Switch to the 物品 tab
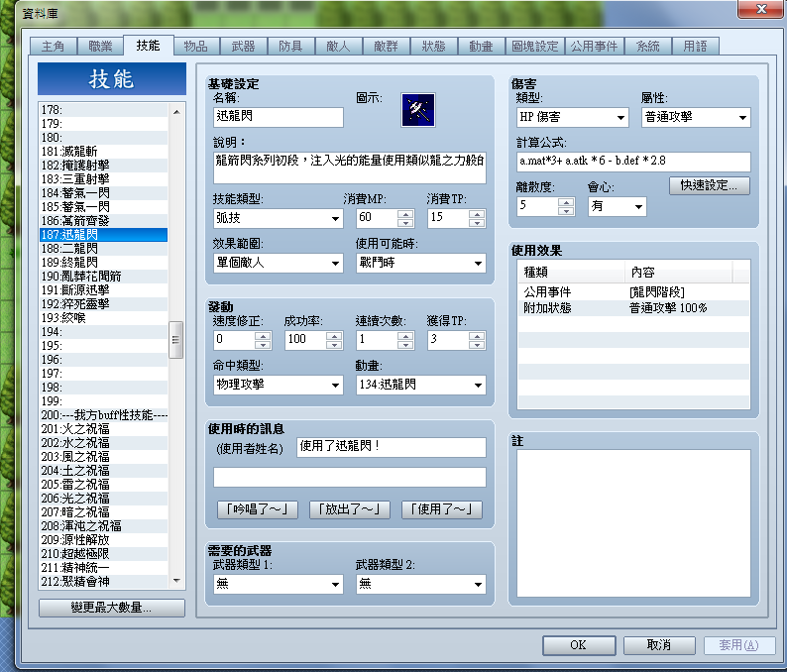 click(195, 47)
